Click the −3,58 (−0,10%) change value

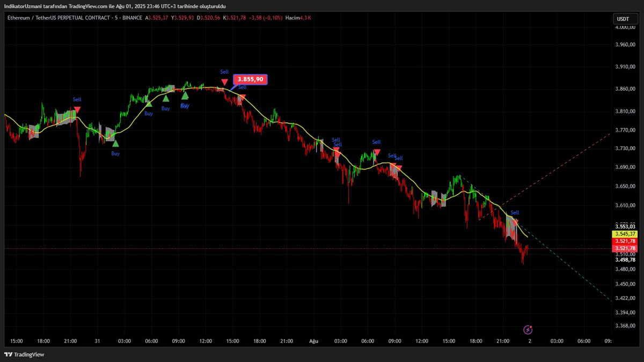click(265, 18)
